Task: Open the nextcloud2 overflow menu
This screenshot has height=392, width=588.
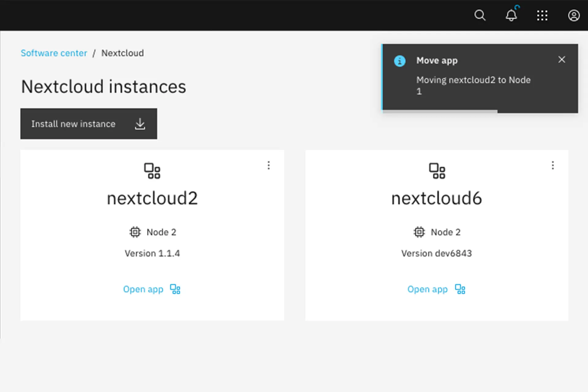Action: 269,165
